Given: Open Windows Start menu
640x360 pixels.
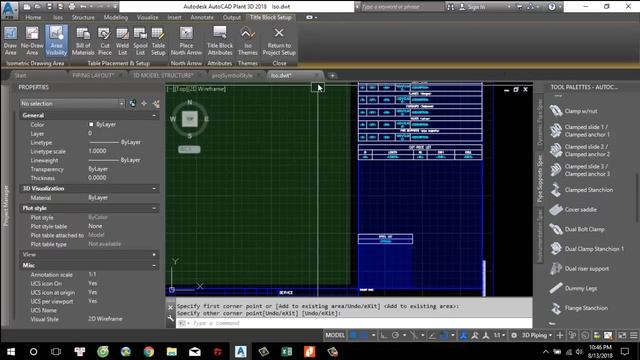Looking at the screenshot, I should 11,351.
